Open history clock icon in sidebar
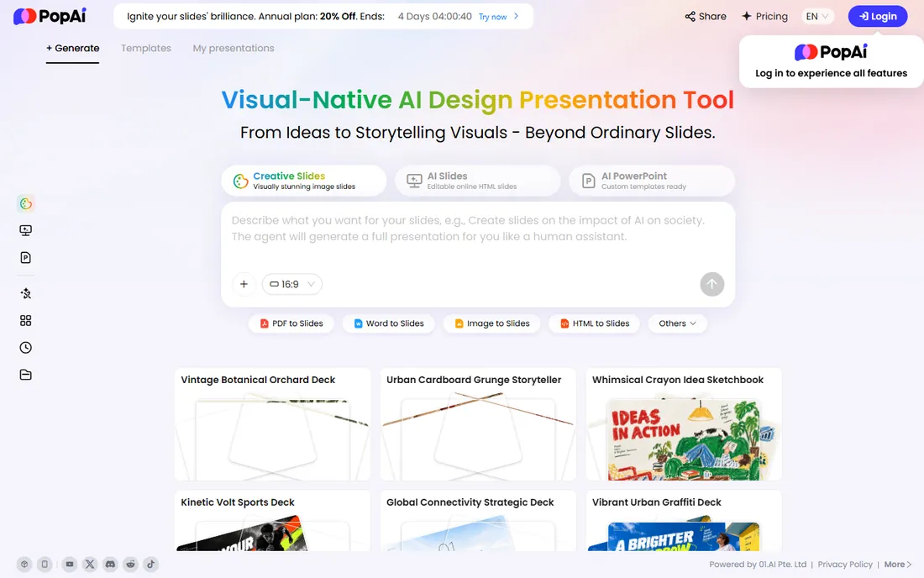924x578 pixels. [25, 348]
